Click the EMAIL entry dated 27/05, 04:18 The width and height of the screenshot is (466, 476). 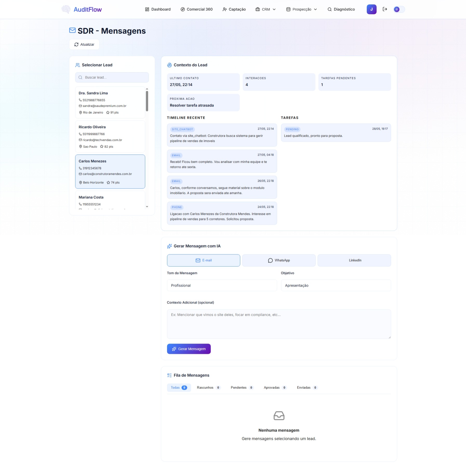click(x=222, y=161)
